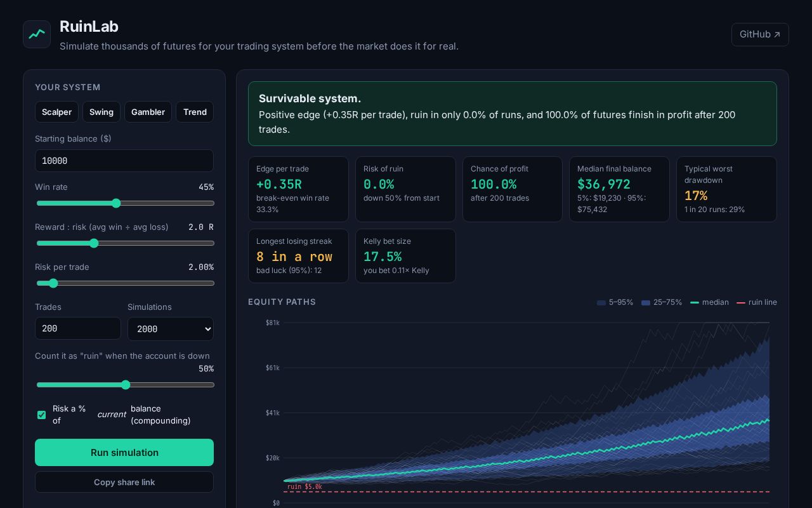Screen dimensions: 812x508
Task: Apply the Trend preset
Action: click(195, 112)
